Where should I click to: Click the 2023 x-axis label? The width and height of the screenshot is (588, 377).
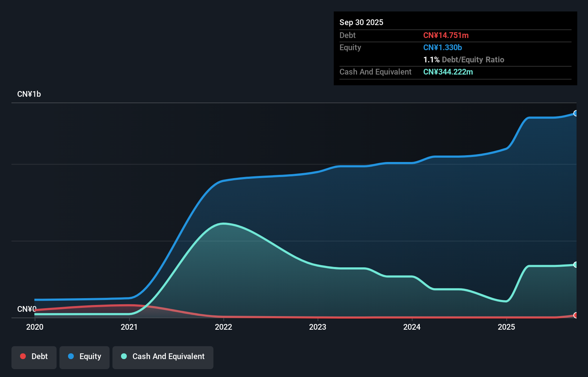(x=318, y=327)
